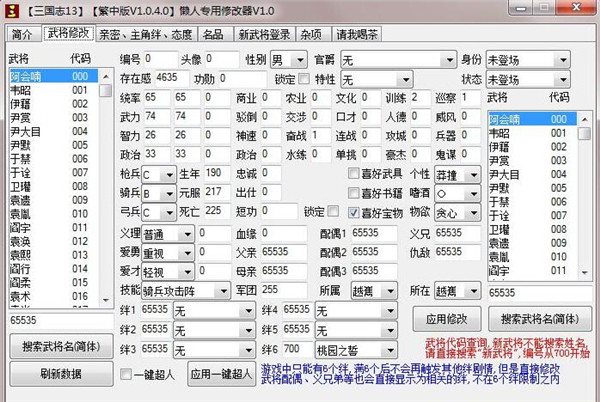The width and height of the screenshot is (600, 402).
Task: Open the 技能 dropdown showing 骑兵攻击阵
Action: pos(186,291)
